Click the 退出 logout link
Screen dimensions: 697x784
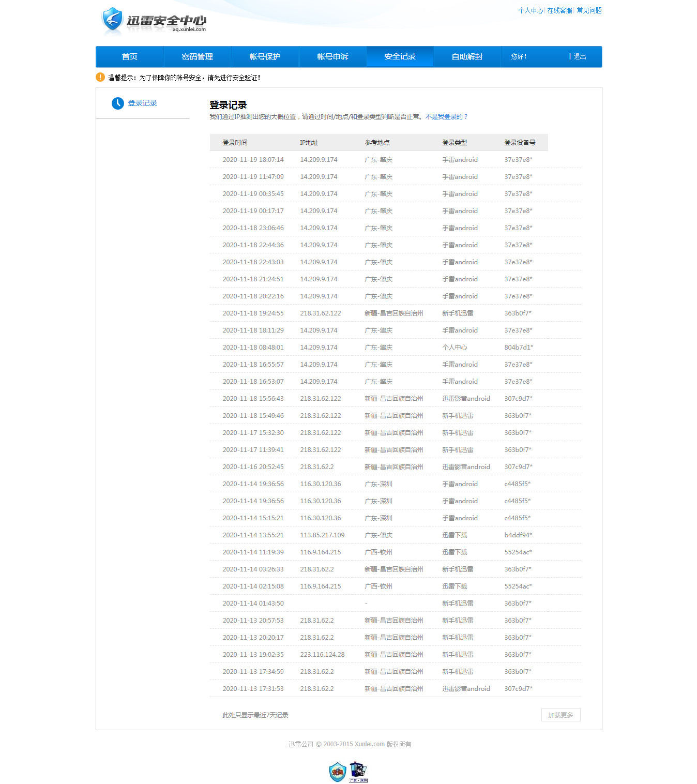pos(580,57)
